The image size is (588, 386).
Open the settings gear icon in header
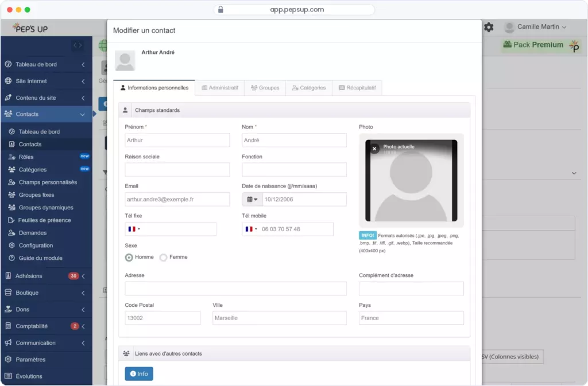point(489,27)
